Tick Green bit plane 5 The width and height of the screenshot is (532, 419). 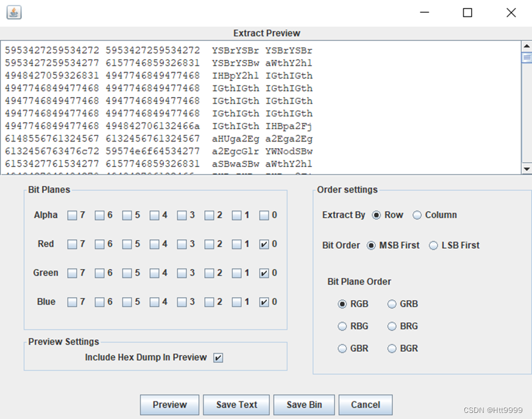coord(127,273)
